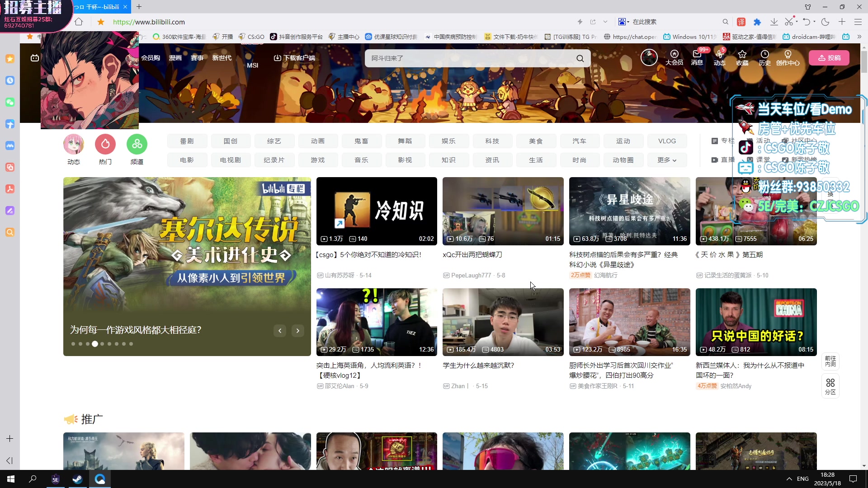Screen dimensions: 868x488
Task: Open the 动态 fan-shaped icon in header
Action: [x=719, y=54]
